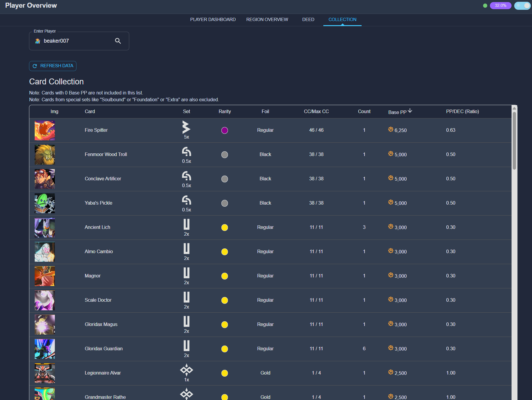Screen dimensions: 532x400
Task: Click the search magnifier icon
Action: click(x=118, y=41)
